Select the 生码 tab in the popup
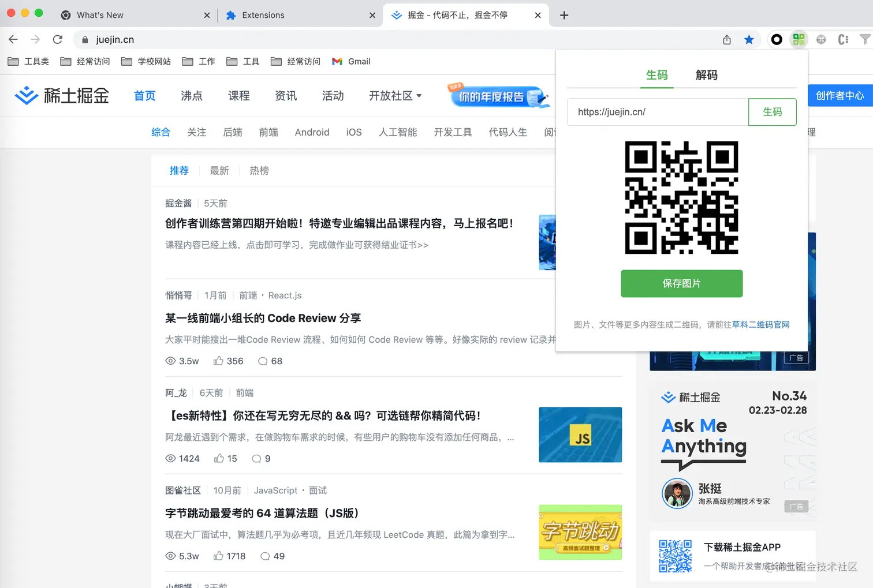The width and height of the screenshot is (873, 588). 657,75
